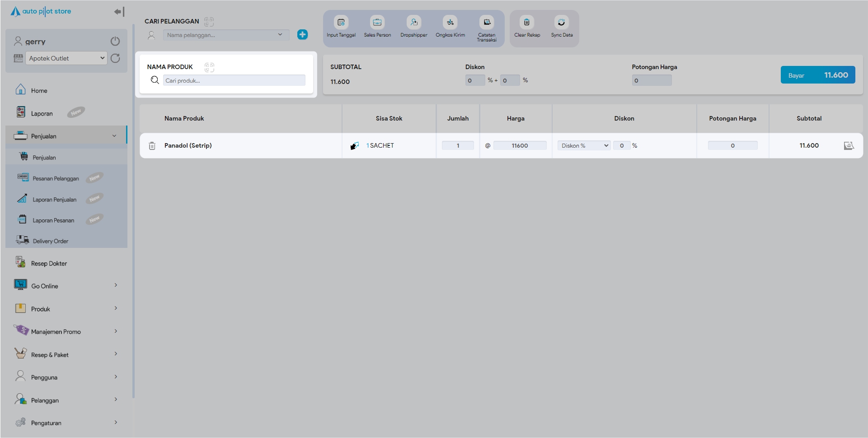
Task: Click the Dropshipper icon
Action: pyautogui.click(x=413, y=23)
